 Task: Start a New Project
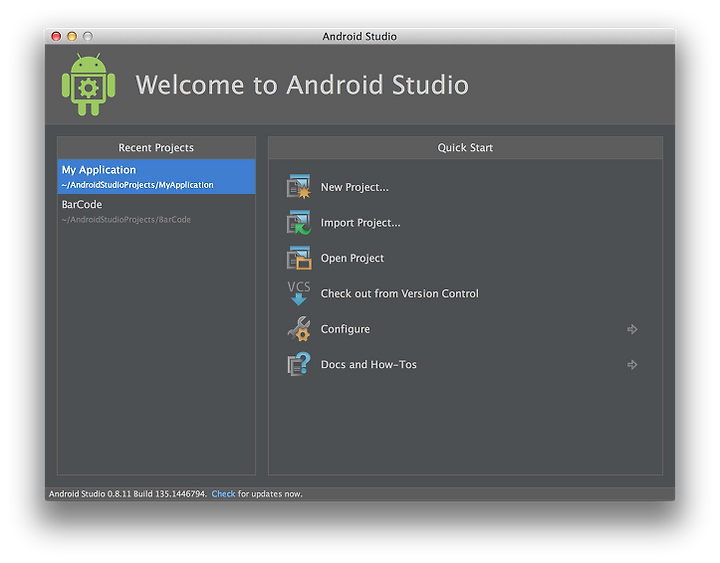tap(354, 187)
